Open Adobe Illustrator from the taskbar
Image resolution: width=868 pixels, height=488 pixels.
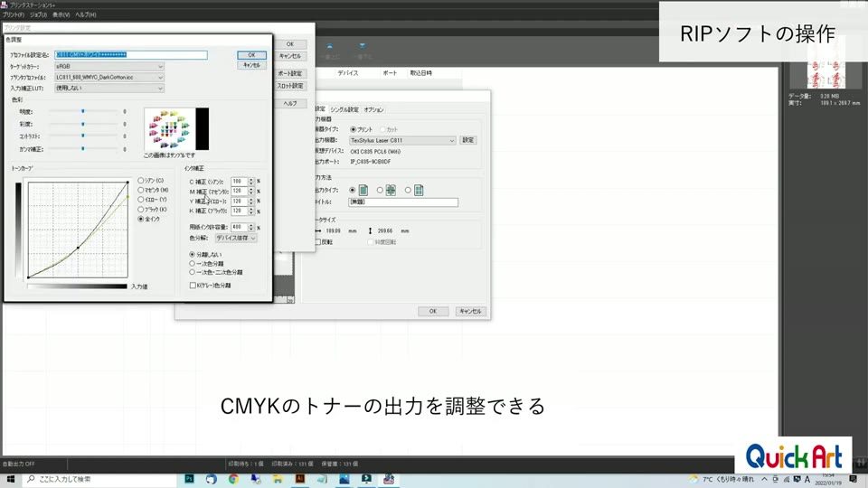[300, 479]
